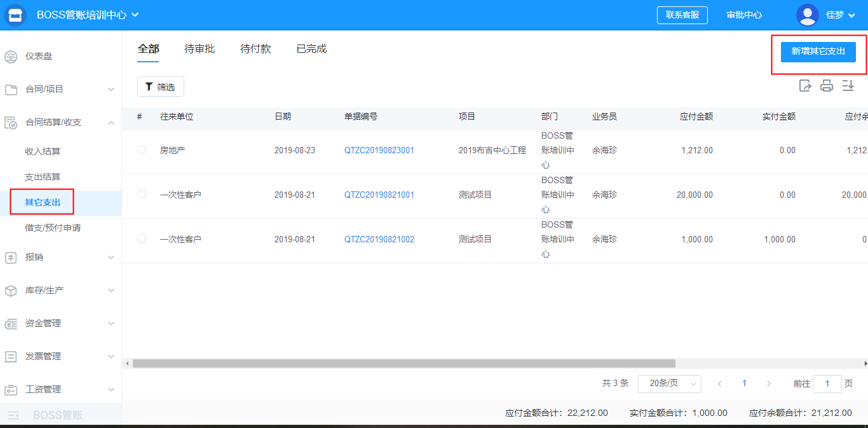
Task: Click the 联系客服 button
Action: tap(682, 15)
